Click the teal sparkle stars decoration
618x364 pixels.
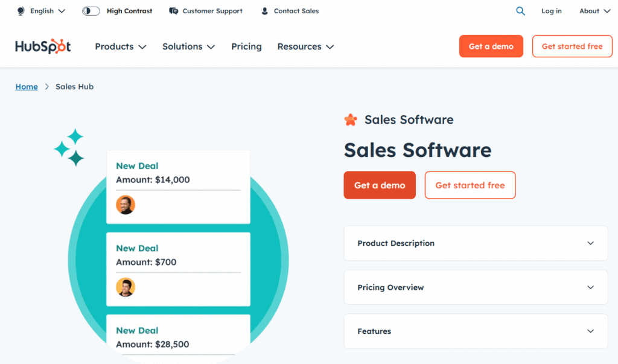tap(69, 147)
